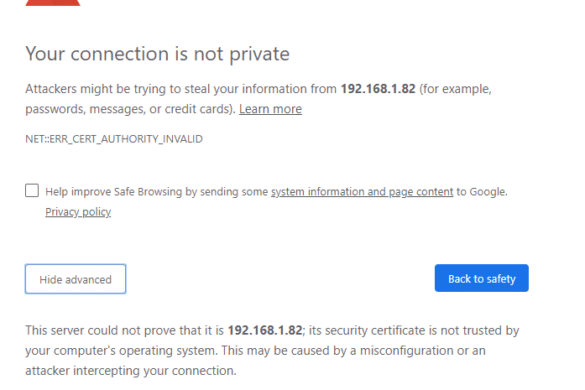The width and height of the screenshot is (585, 390).
Task: Click the Your connection is not private heading
Action: [x=157, y=54]
